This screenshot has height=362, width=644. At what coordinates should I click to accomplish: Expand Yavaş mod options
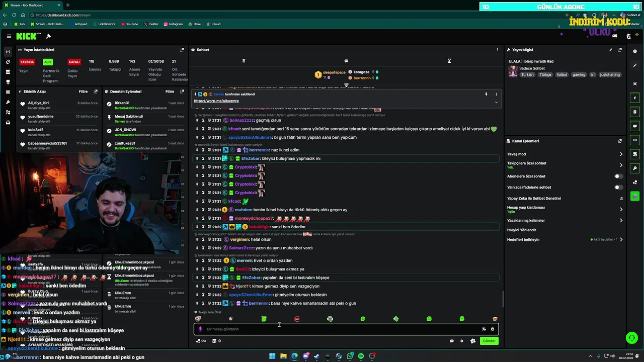[x=621, y=154]
